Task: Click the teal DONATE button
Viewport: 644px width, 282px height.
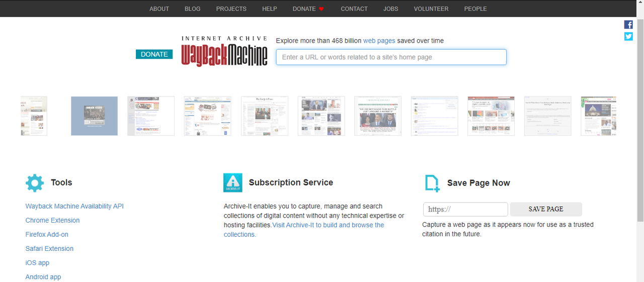Action: [154, 54]
